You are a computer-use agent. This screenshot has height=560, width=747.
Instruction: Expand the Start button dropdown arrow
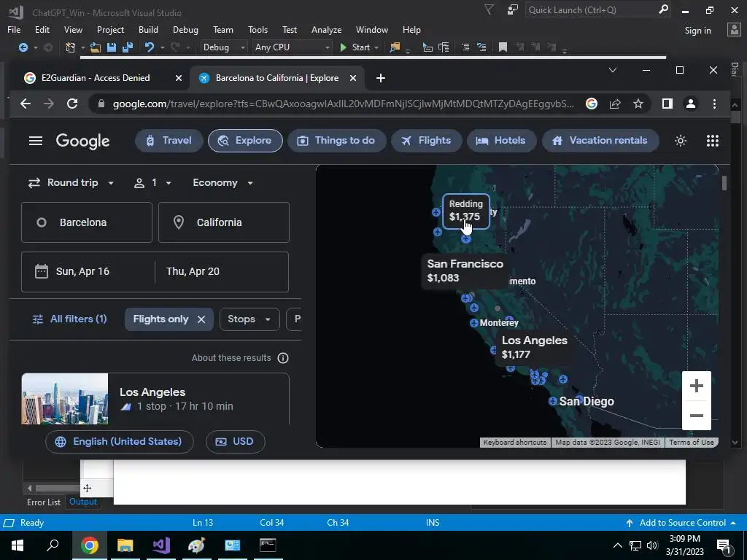(x=376, y=47)
